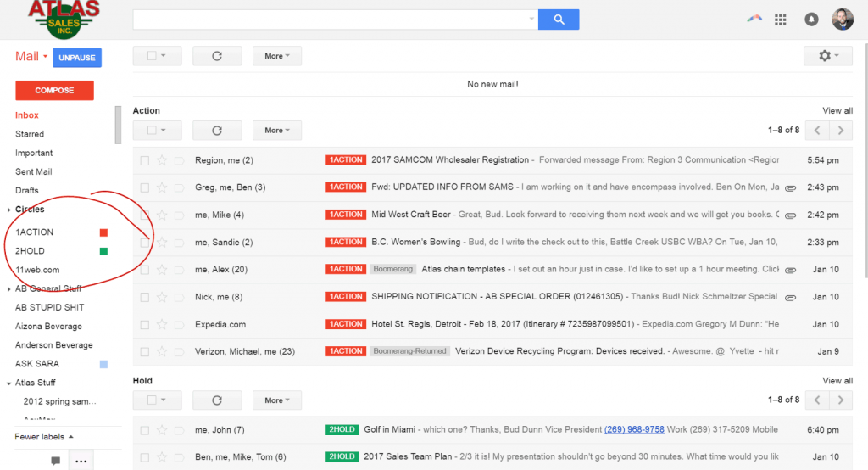Select the Verizon, Michael, me email checkbox
Viewport: 868px width, 470px height.
(144, 352)
